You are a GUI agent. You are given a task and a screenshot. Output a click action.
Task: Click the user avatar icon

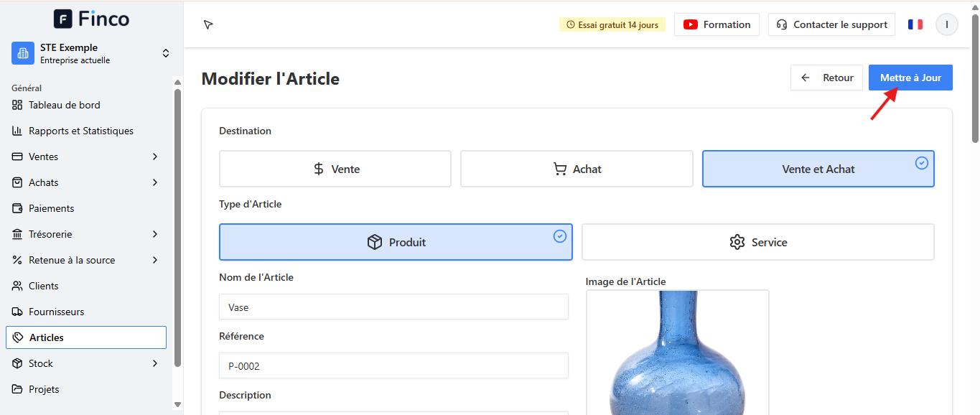point(947,24)
